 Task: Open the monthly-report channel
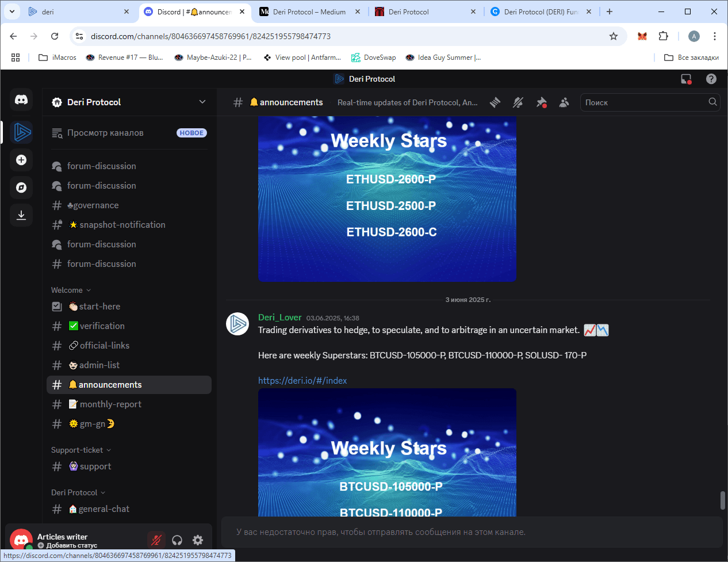click(x=129, y=404)
